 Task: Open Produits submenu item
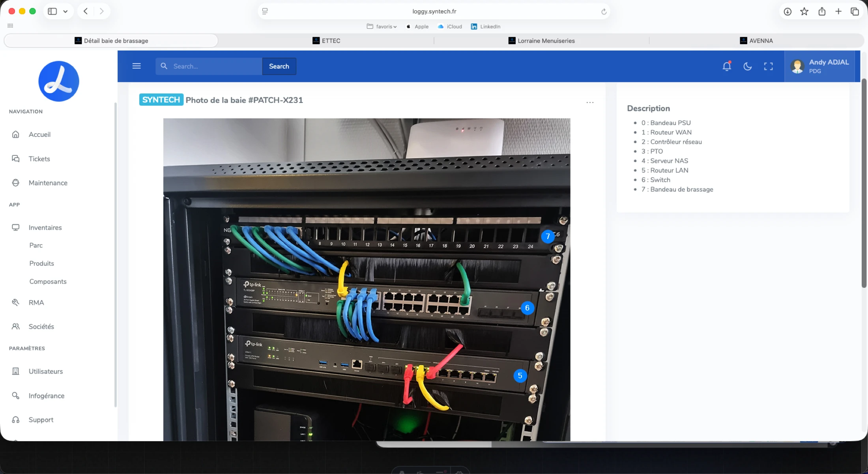coord(41,263)
